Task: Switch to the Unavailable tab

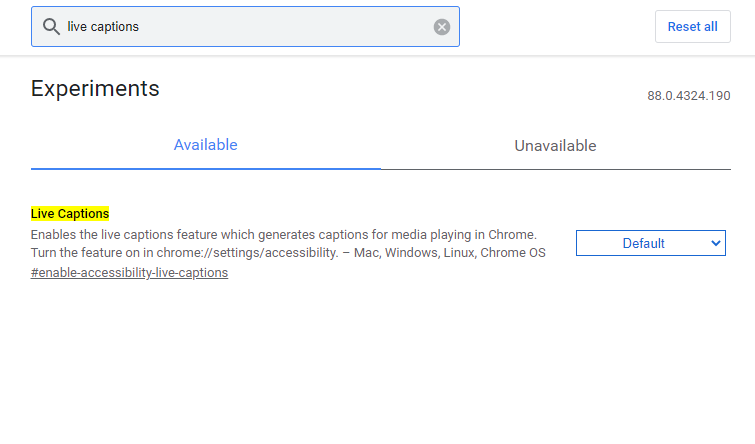Action: [555, 146]
